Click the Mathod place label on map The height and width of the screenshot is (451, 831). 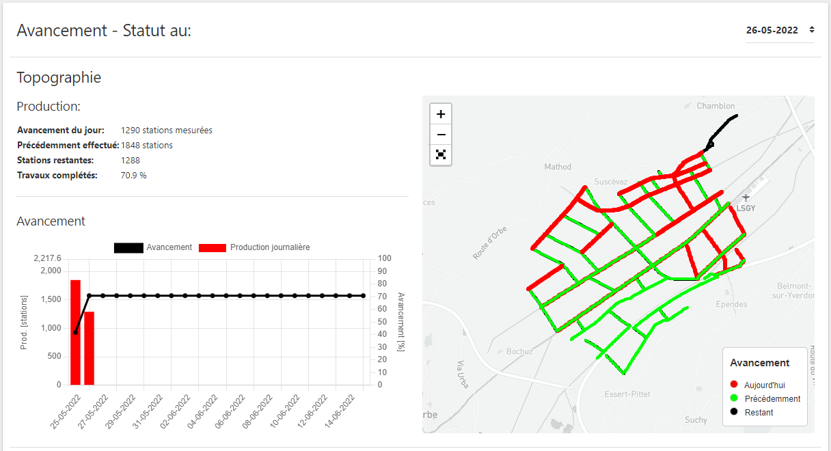click(557, 167)
